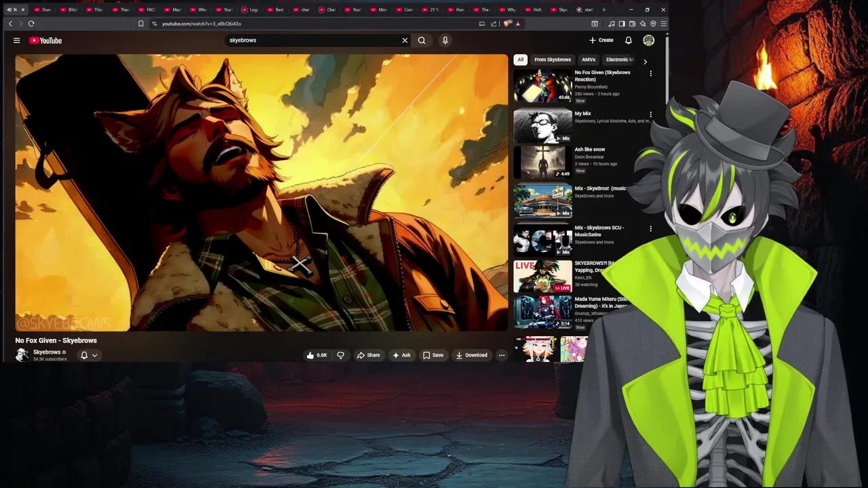Open YouTube notifications bell in header
868x488 pixels.
click(x=628, y=40)
